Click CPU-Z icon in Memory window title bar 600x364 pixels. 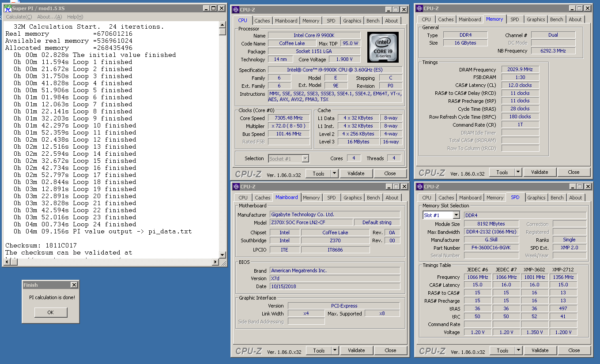point(420,8)
